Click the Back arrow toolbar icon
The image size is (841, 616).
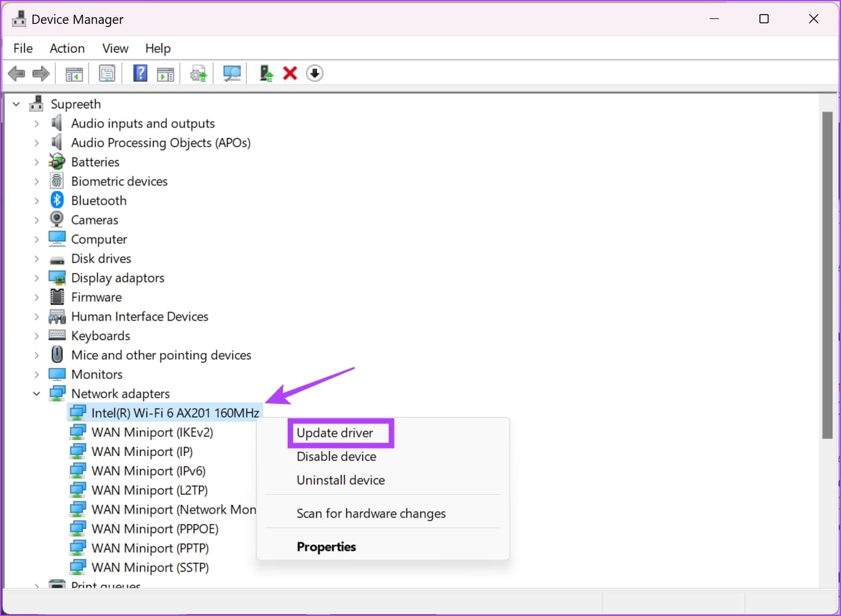[x=17, y=74]
